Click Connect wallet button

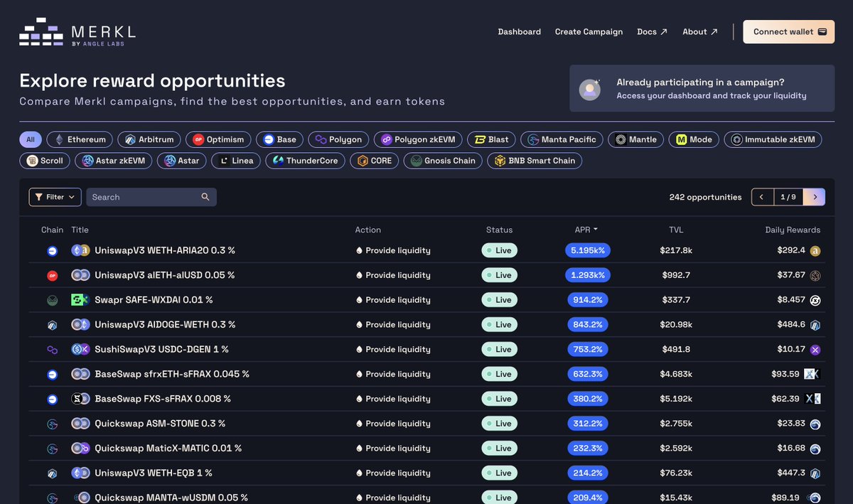789,32
